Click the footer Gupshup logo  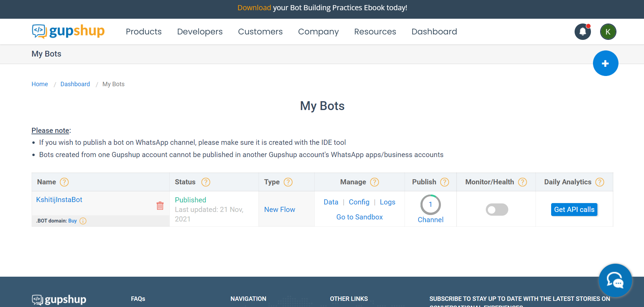tap(59, 300)
